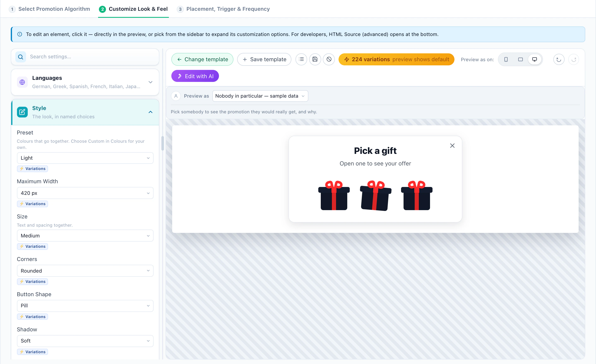
Task: Click the floppy disk save icon
Action: pyautogui.click(x=315, y=59)
